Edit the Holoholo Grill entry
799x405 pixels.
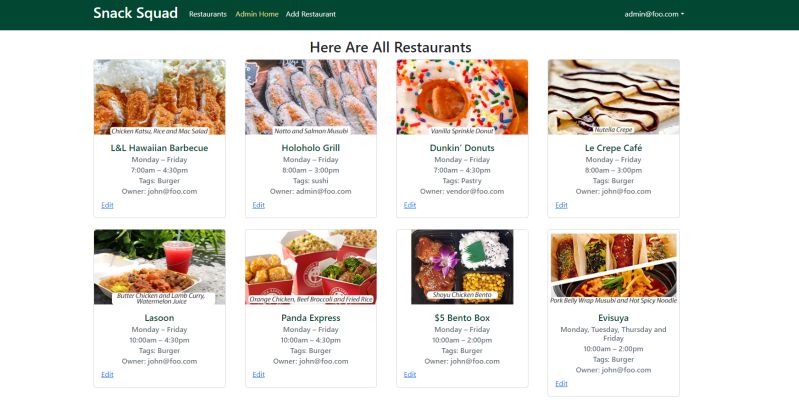pyautogui.click(x=258, y=205)
